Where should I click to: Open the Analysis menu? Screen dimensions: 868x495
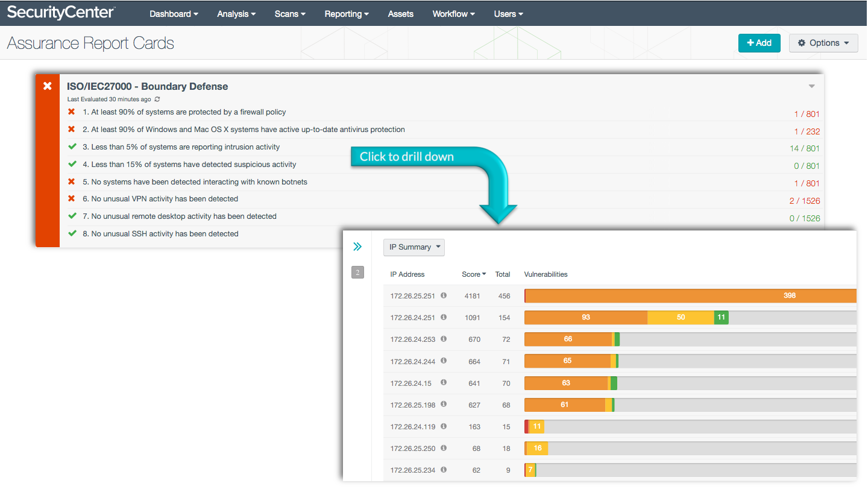point(236,14)
